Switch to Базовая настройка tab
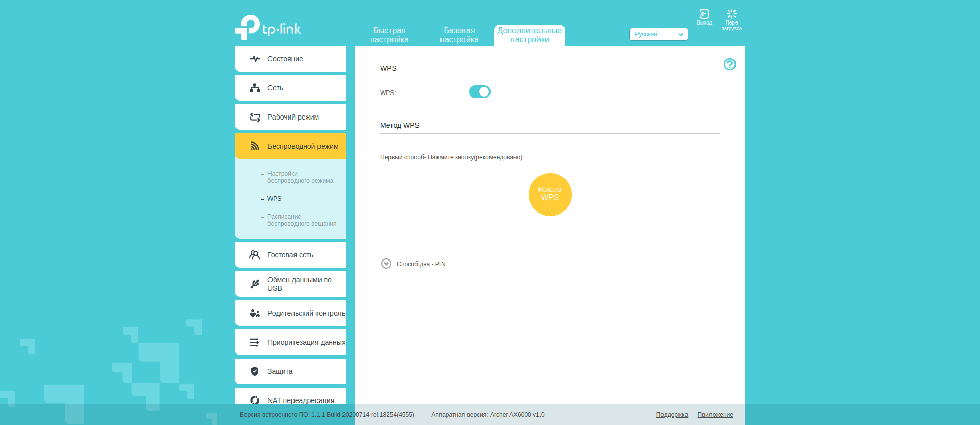Screen dimensions: 980x425 tap(459, 35)
